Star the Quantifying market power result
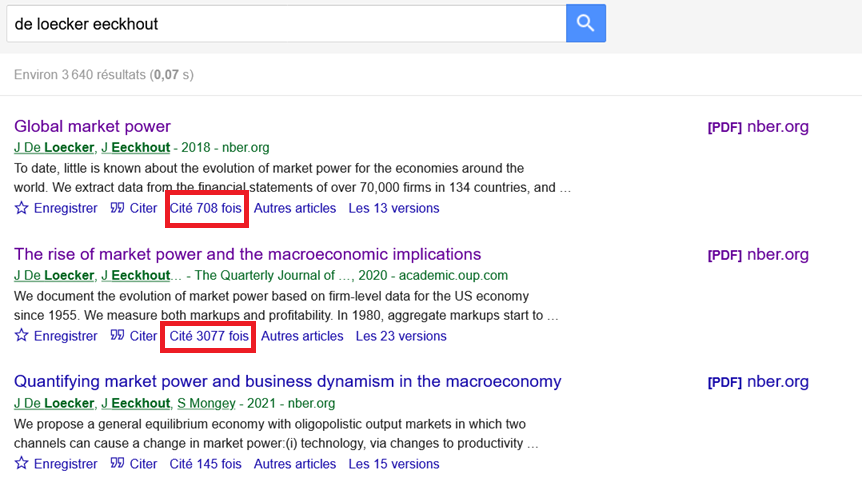 [x=56, y=464]
